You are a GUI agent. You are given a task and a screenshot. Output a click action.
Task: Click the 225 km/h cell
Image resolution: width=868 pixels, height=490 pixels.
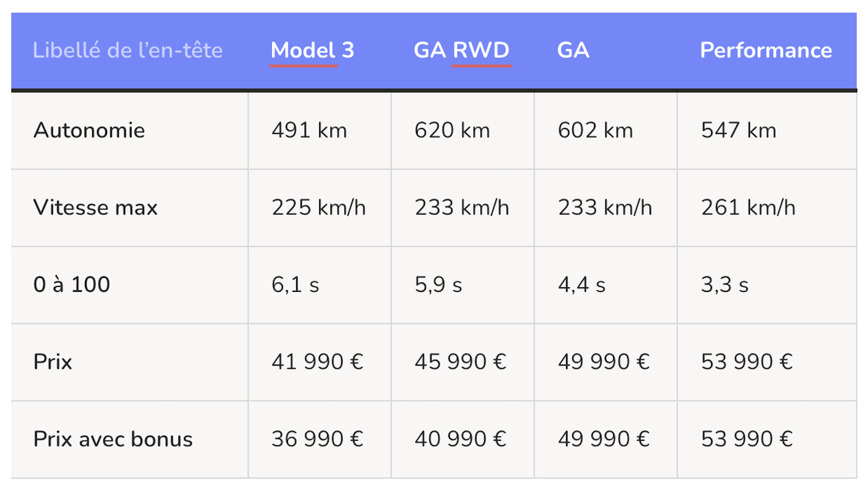[x=319, y=208]
